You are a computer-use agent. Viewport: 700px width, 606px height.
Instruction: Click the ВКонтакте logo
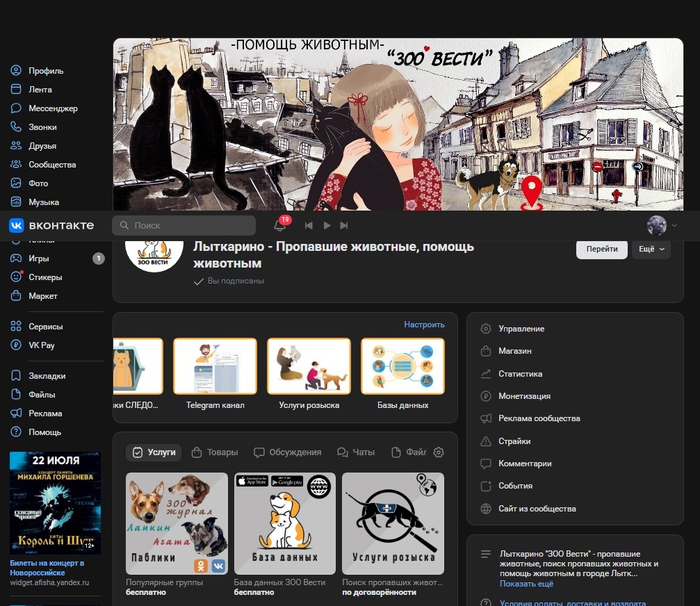tap(51, 225)
